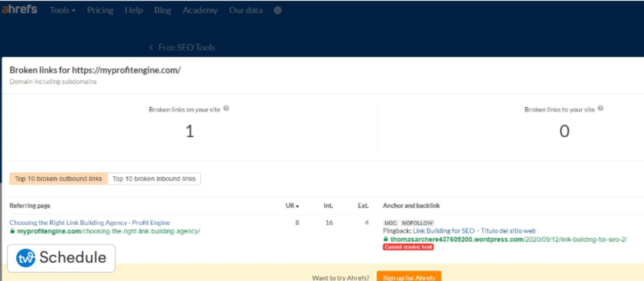Image resolution: width=644 pixels, height=281 pixels.
Task: Click the Int. column header
Action: click(x=328, y=206)
